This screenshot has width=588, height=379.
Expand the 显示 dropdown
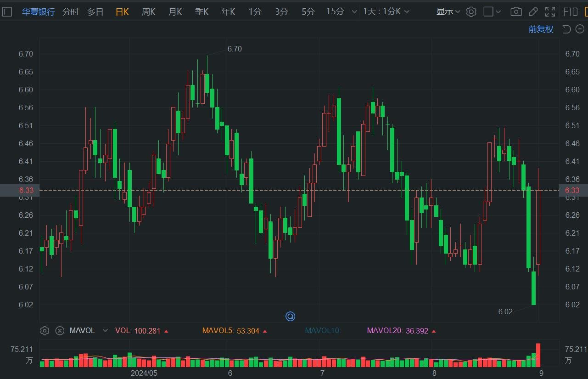coord(448,12)
